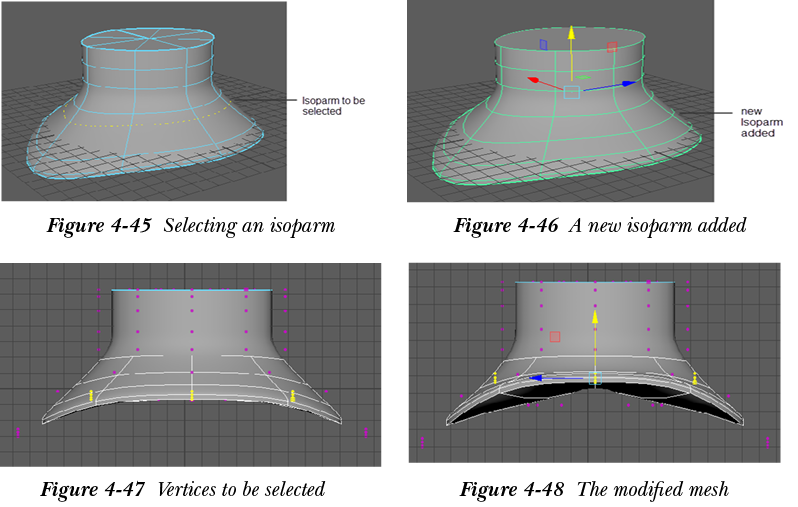
Task: Click blue plane handle square in Figure 4-46
Action: click(x=543, y=45)
